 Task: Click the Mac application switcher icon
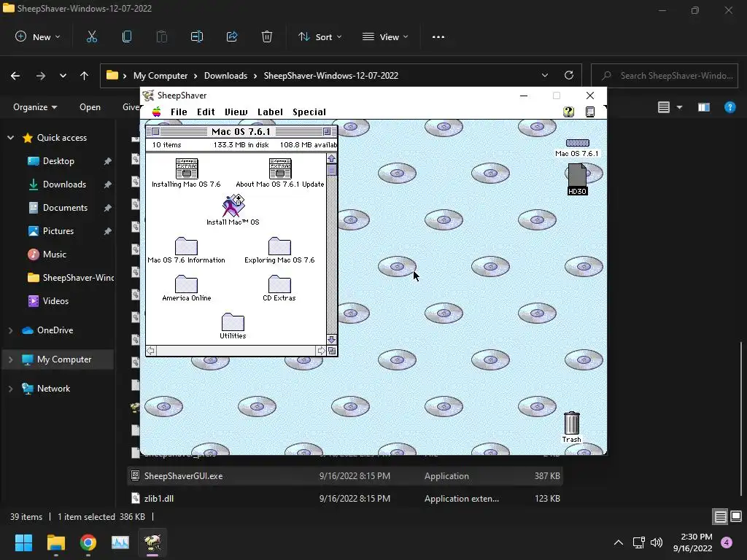click(x=589, y=112)
